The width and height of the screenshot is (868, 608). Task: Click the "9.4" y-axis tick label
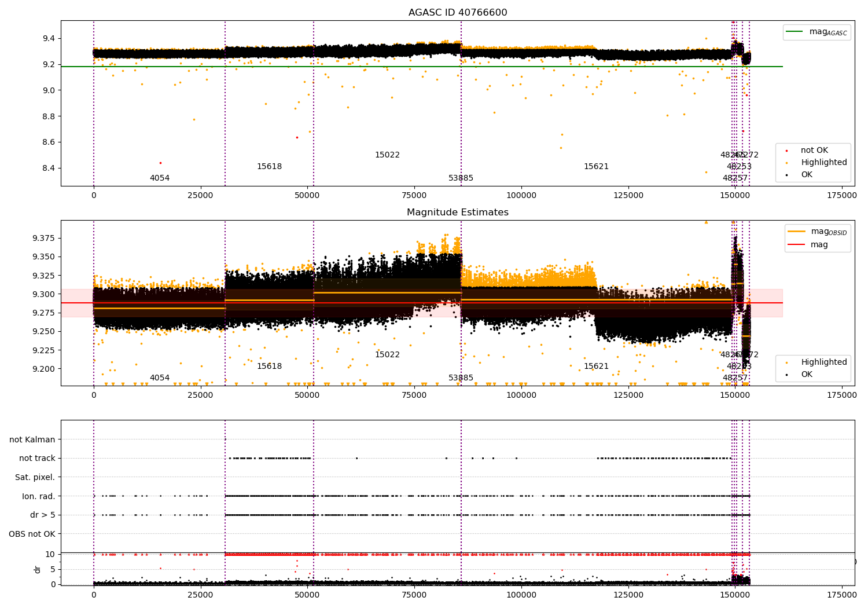coord(49,38)
